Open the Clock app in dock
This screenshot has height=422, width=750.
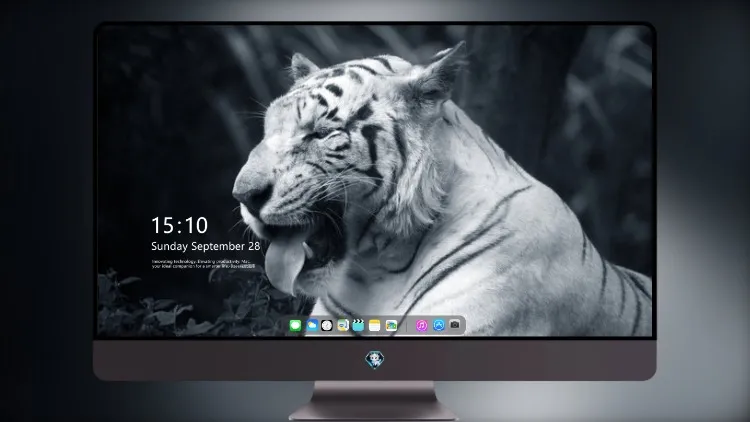(x=327, y=325)
